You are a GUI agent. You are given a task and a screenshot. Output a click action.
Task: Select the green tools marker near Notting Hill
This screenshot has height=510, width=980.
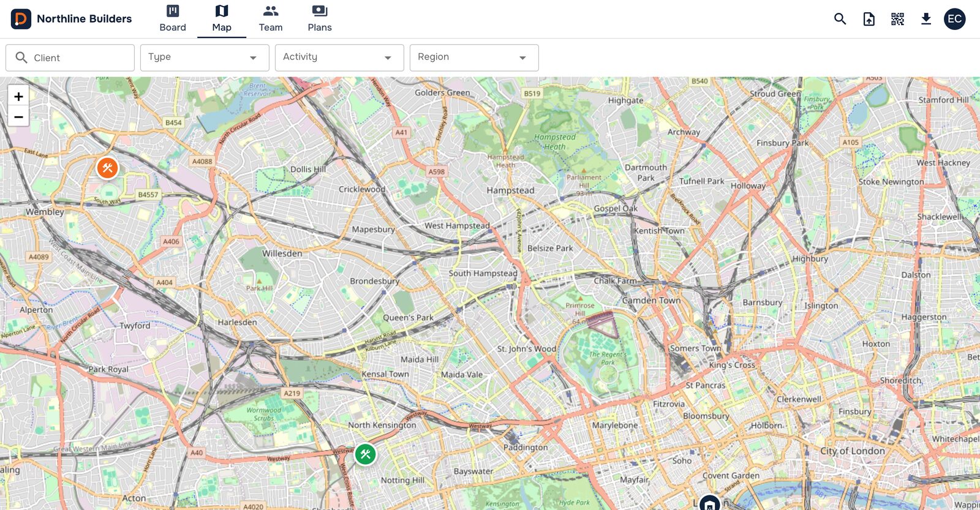[x=366, y=454]
